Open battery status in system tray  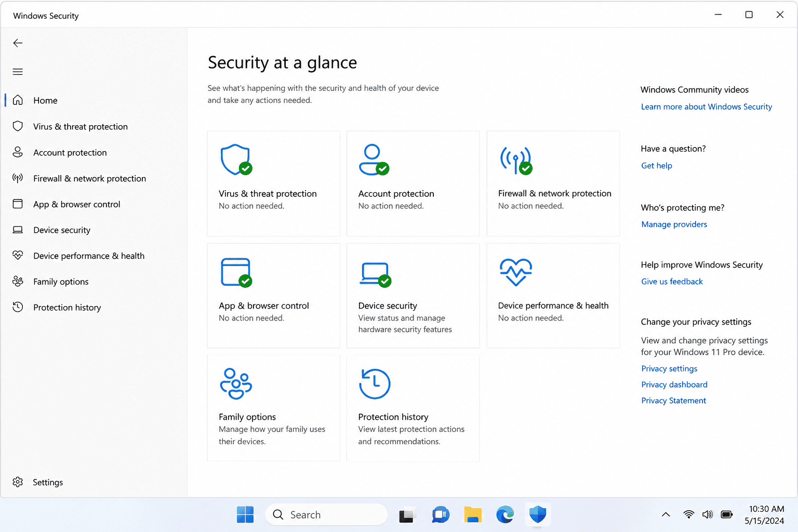click(x=727, y=515)
